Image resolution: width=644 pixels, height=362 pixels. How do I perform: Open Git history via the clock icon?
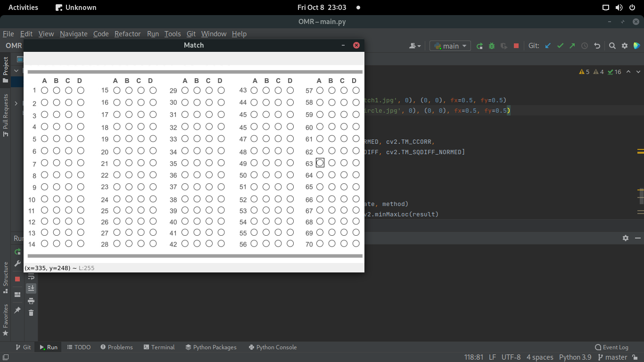pos(585,46)
